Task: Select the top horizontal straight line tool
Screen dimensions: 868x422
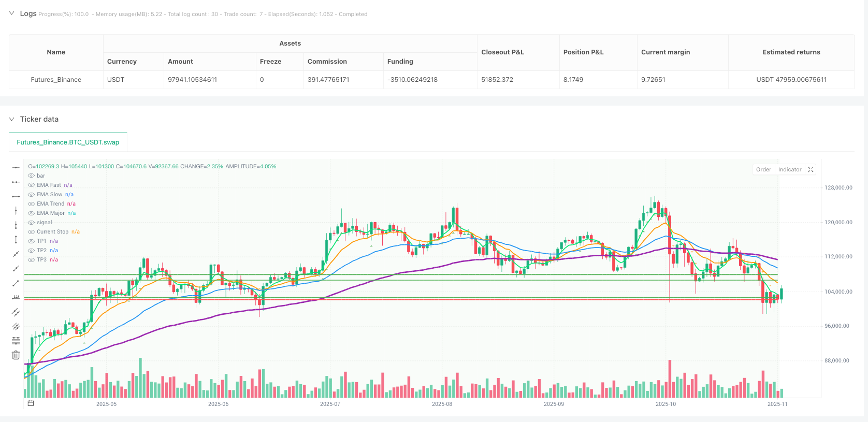Action: [16, 167]
